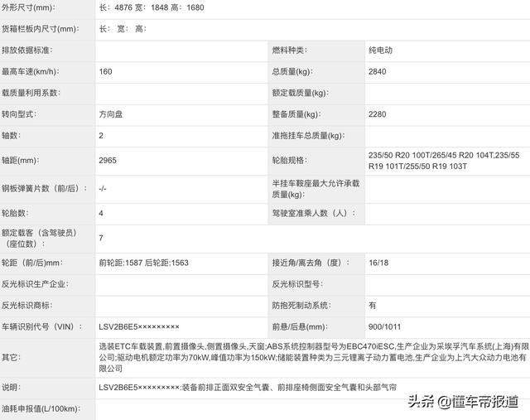530x420 pixels.
Task: Click the 说明 label
Action: pos(11,387)
